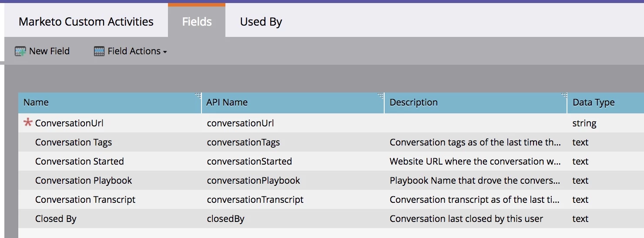The width and height of the screenshot is (644, 238).
Task: Switch to Marketo Custom Activities tab
Action: [86, 22]
